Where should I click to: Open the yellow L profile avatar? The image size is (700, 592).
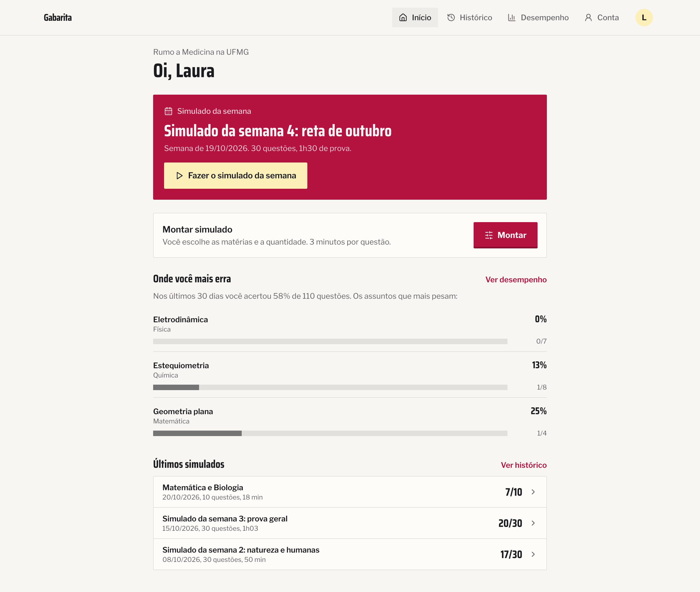point(644,18)
